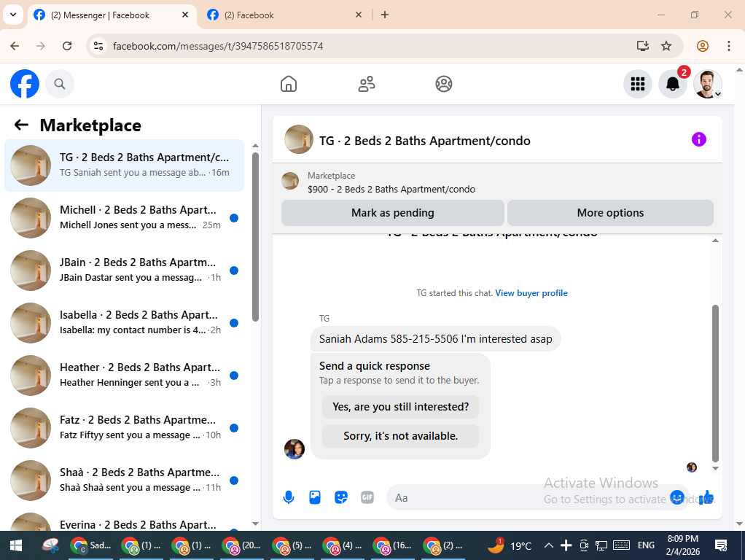Viewport: 745px width, 560px height.
Task: Open the Friends icon in top navigation
Action: coord(367,84)
